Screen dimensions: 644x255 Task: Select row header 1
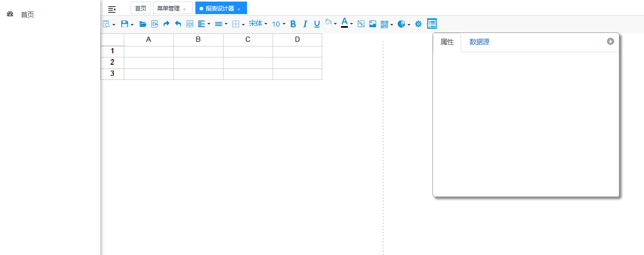(x=112, y=51)
